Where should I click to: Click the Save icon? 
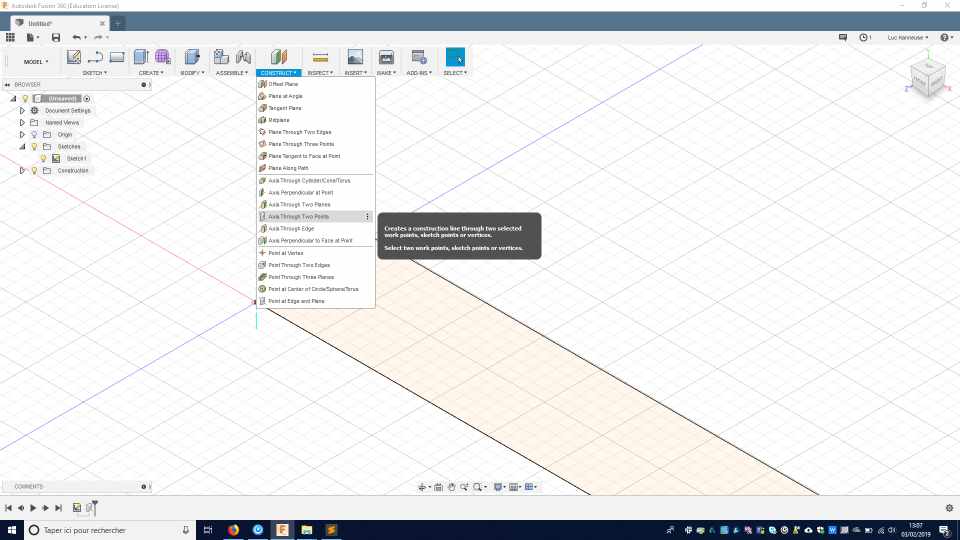tap(56, 37)
